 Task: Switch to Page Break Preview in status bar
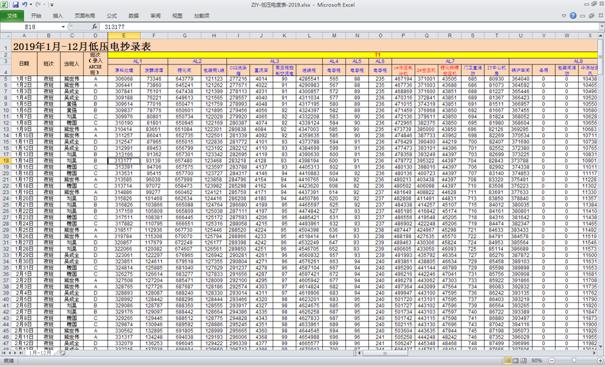pos(523,361)
